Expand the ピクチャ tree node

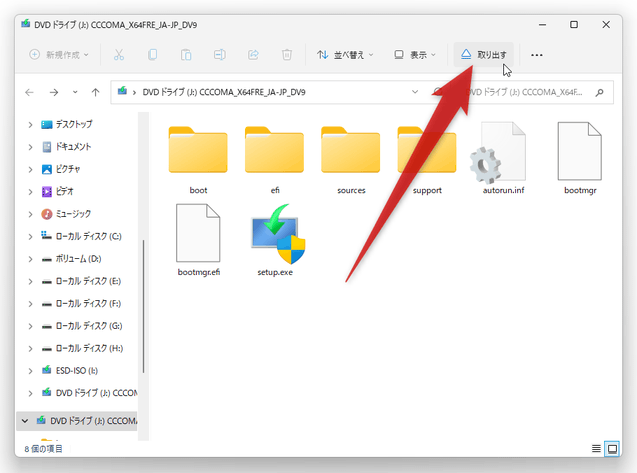click(x=30, y=169)
